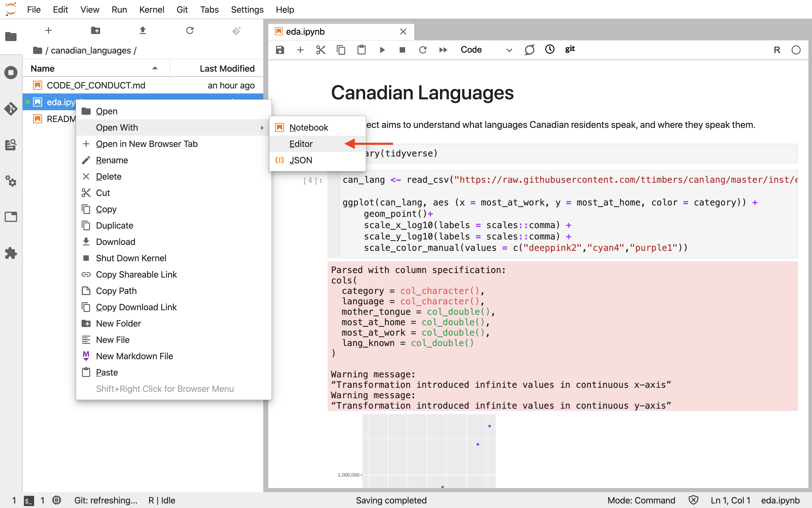Paste cells using the clipboard icon in toolbar
Image resolution: width=812 pixels, height=508 pixels.
pyautogui.click(x=361, y=50)
